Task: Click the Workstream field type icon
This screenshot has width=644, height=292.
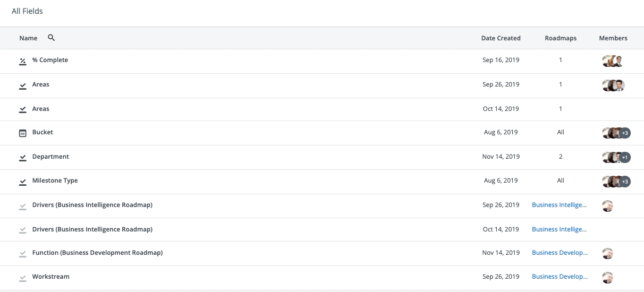Action: coord(23,278)
